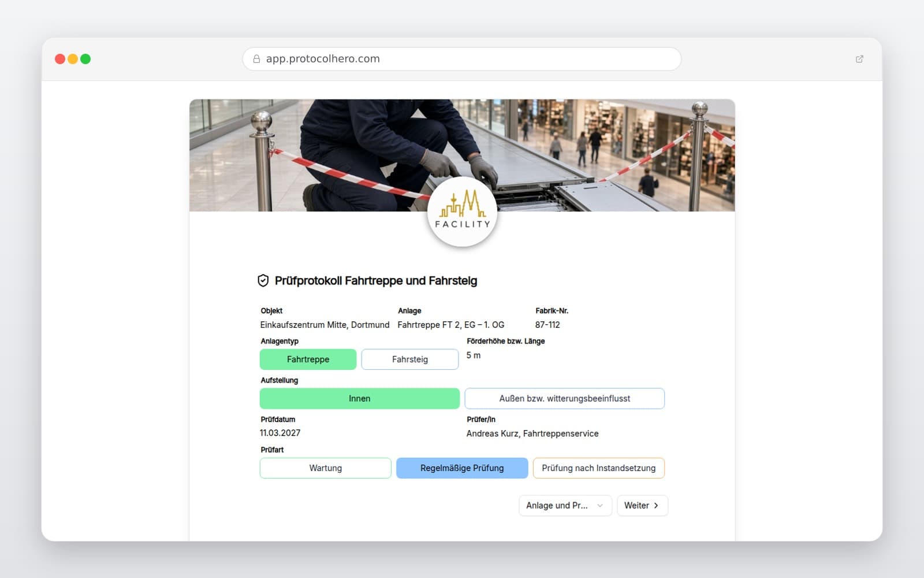Open the Anlage und Pr... section dropdown
Viewport: 924px width, 578px height.
point(565,506)
